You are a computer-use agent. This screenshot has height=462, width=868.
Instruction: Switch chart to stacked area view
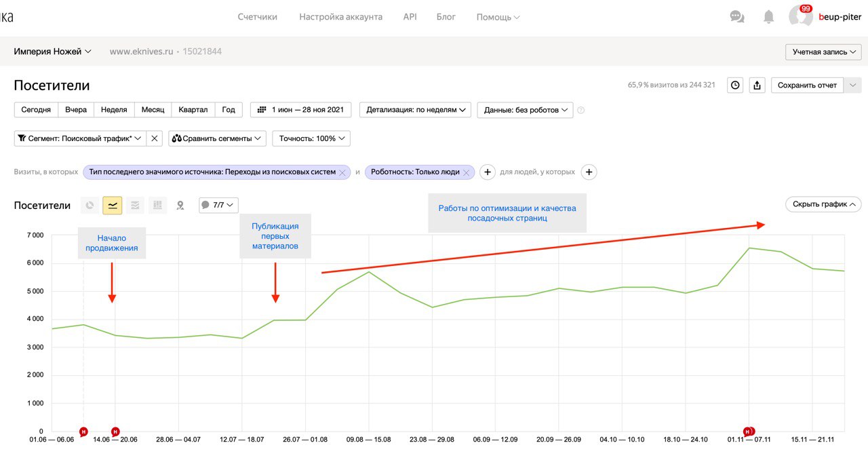tap(135, 205)
